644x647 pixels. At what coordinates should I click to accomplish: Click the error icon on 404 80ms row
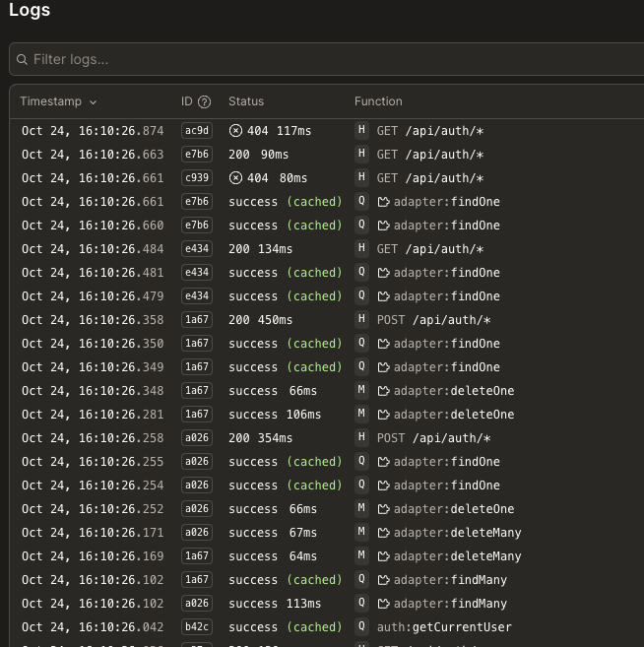pyautogui.click(x=235, y=178)
